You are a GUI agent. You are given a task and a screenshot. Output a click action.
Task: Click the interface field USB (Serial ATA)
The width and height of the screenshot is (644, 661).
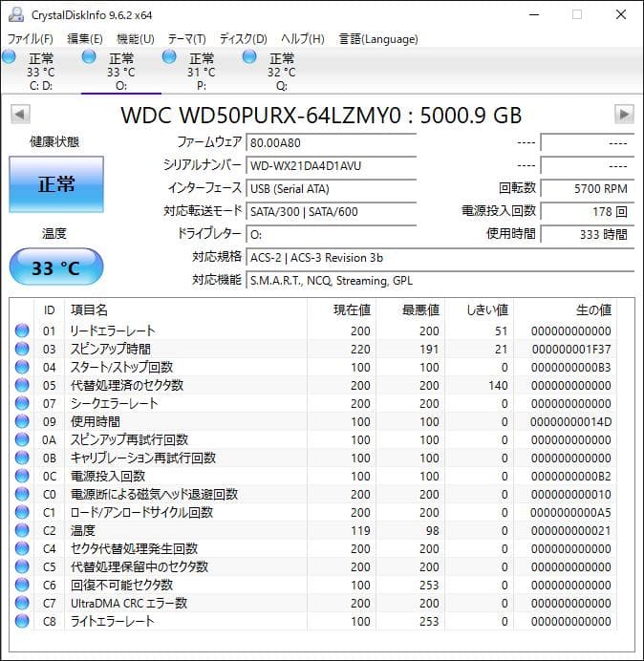[331, 189]
